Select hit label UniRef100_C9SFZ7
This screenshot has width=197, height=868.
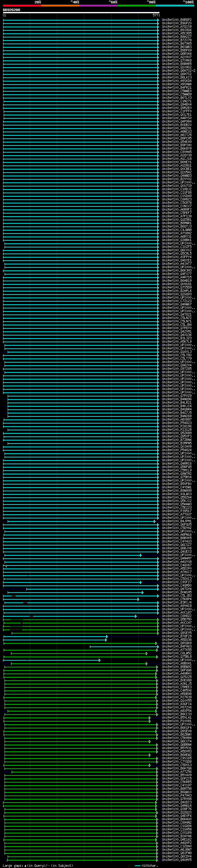[176, 582]
